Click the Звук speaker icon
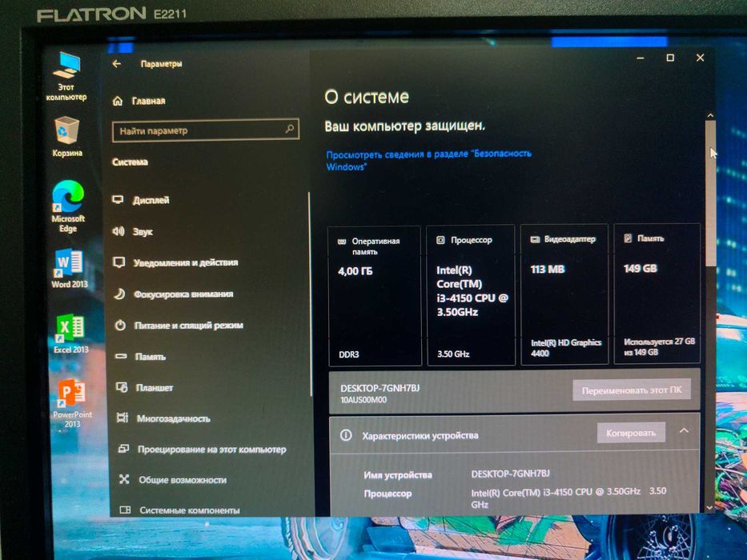Viewport: 747px width, 560px height. (118, 231)
